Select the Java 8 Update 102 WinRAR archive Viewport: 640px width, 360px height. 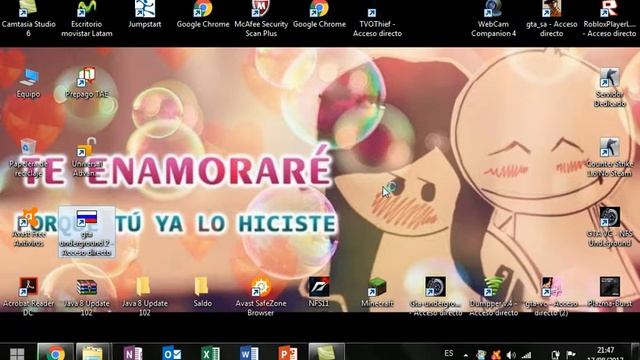click(x=87, y=297)
